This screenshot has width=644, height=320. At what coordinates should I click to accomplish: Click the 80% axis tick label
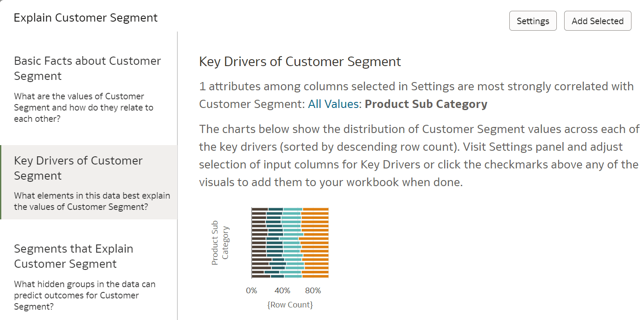313,290
